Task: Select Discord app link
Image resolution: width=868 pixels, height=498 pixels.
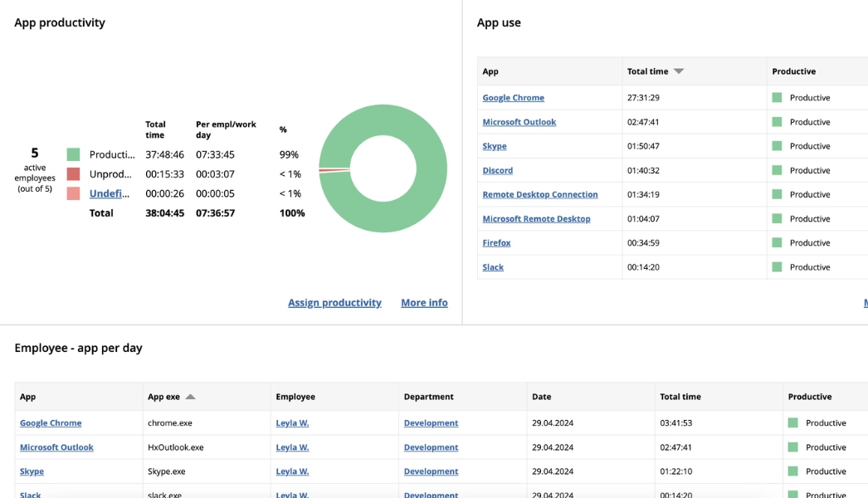Action: click(x=497, y=170)
